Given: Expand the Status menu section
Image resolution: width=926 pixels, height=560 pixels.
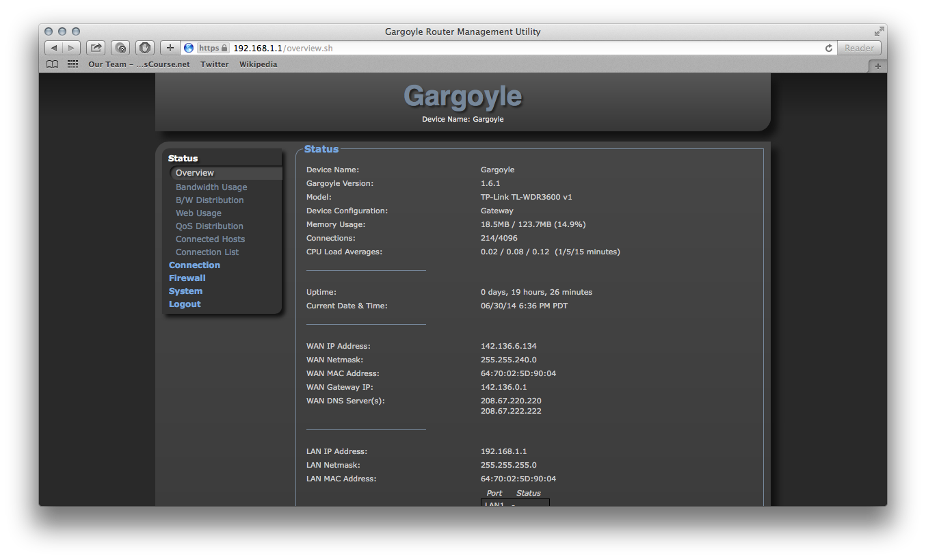Looking at the screenshot, I should 183,158.
